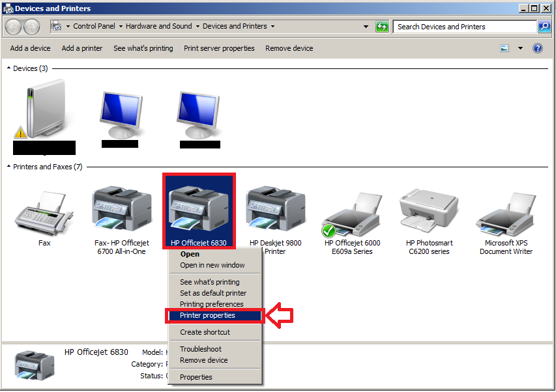Click See what's printing in toolbar
This screenshot has height=392, width=556.
(x=143, y=48)
